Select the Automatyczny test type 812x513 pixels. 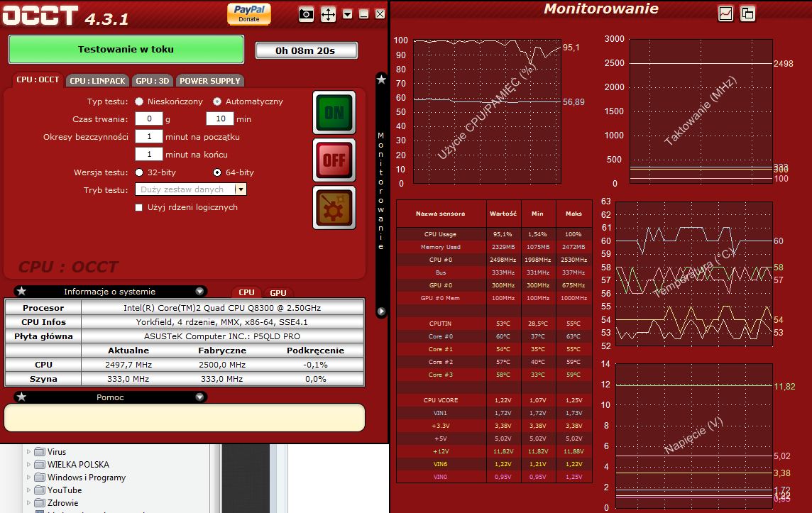pos(217,101)
